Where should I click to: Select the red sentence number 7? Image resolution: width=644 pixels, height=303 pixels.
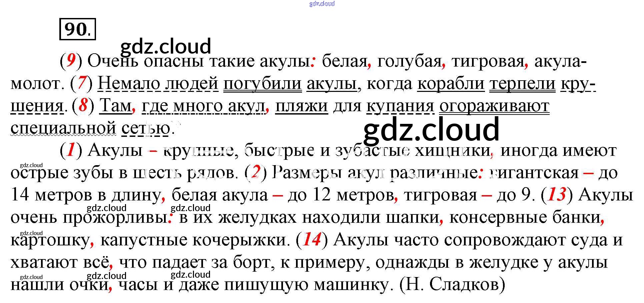(81, 83)
